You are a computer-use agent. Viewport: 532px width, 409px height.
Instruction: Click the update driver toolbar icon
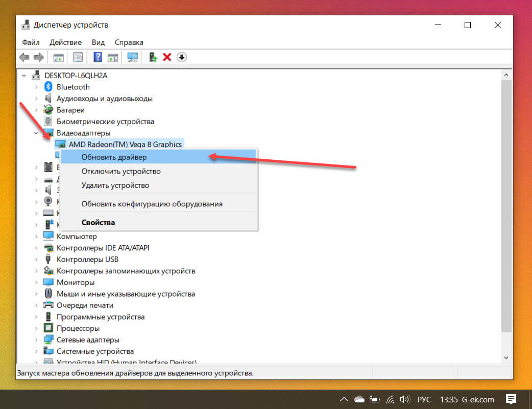(x=153, y=57)
